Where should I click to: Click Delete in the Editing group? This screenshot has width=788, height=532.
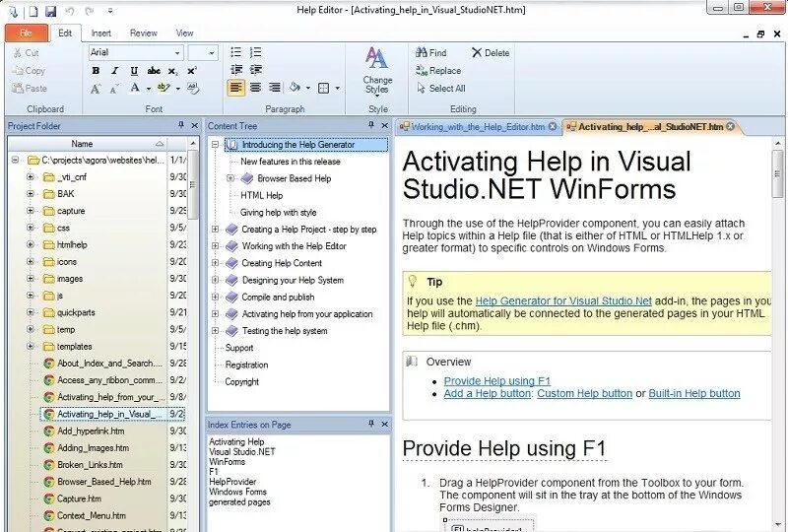click(x=491, y=53)
